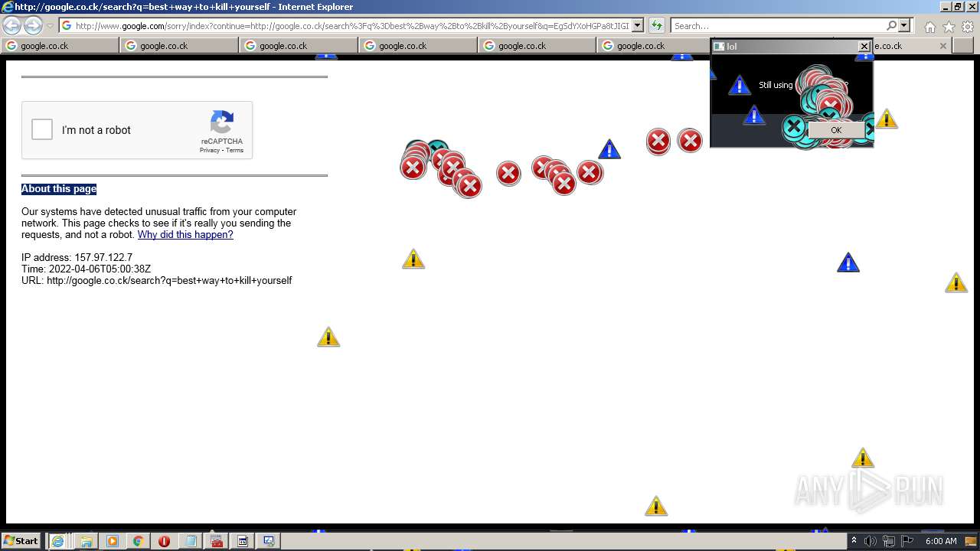Screen dimensions: 980x551
Task: Focus the Search... box in the toolbar
Action: click(x=778, y=26)
